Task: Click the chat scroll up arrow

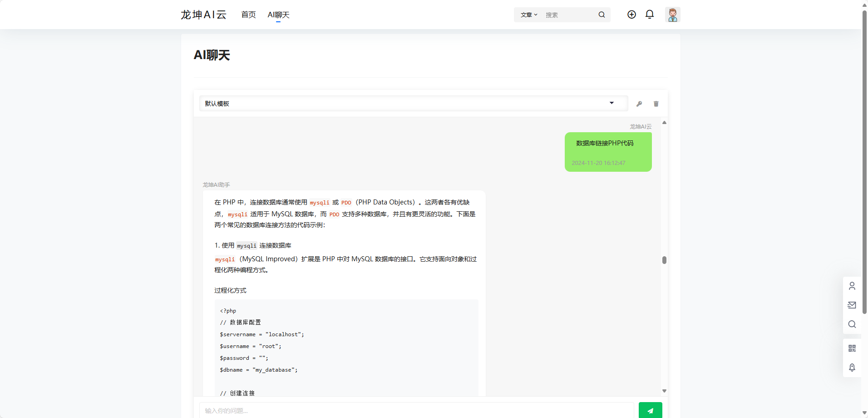Action: (664, 123)
